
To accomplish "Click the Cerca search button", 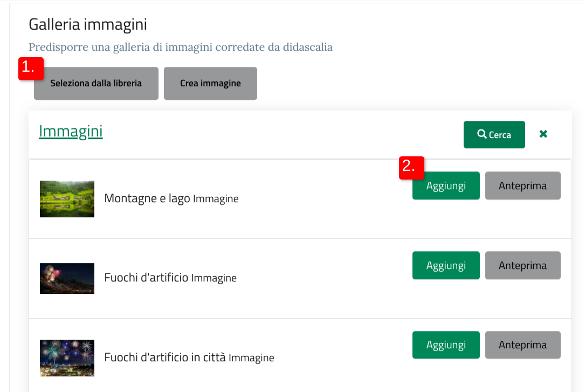I will point(494,134).
